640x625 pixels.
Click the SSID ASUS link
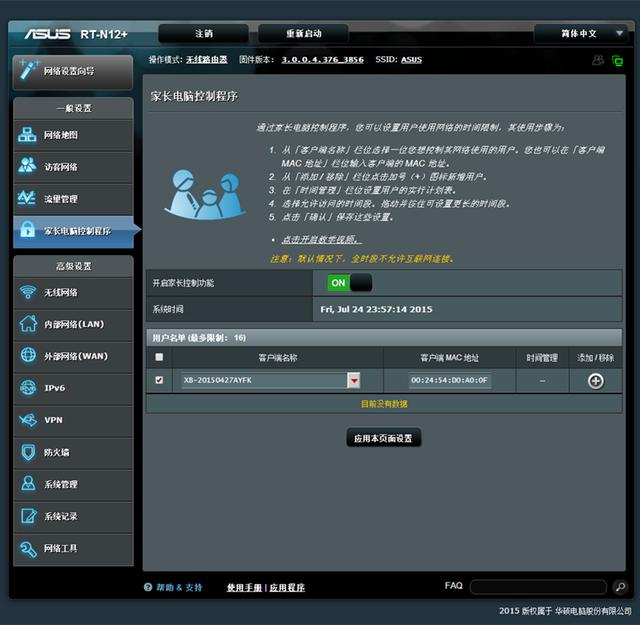(411, 60)
